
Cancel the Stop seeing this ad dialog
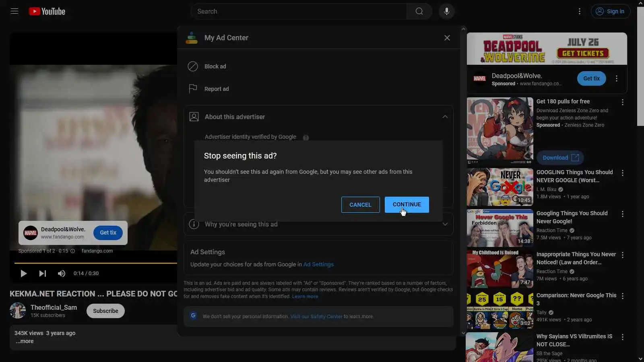pos(360,205)
